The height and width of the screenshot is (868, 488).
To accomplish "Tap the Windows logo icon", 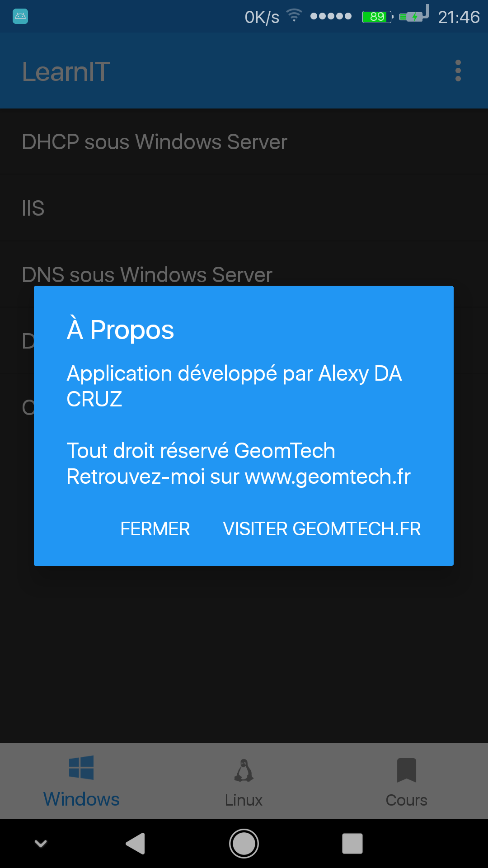I will pos(81,768).
